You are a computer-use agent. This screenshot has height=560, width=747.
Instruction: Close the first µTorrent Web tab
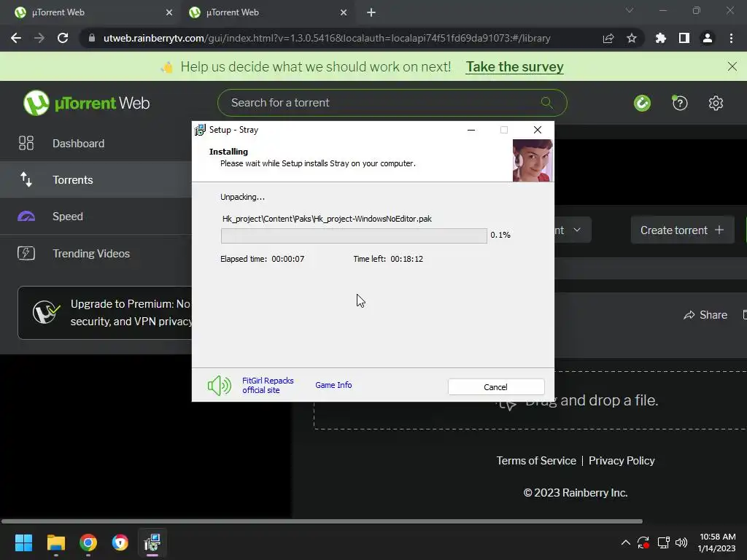click(169, 12)
